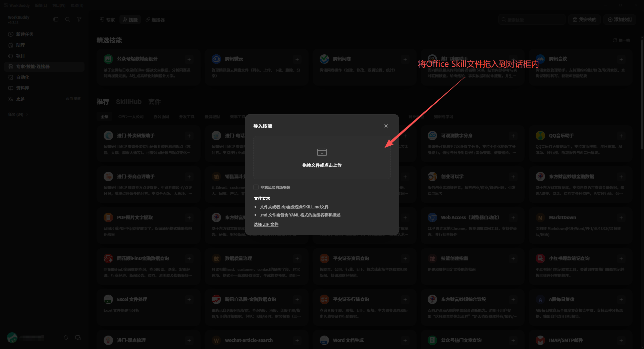Open the 编辑(E) menu
The image size is (644, 349).
coord(41,5)
